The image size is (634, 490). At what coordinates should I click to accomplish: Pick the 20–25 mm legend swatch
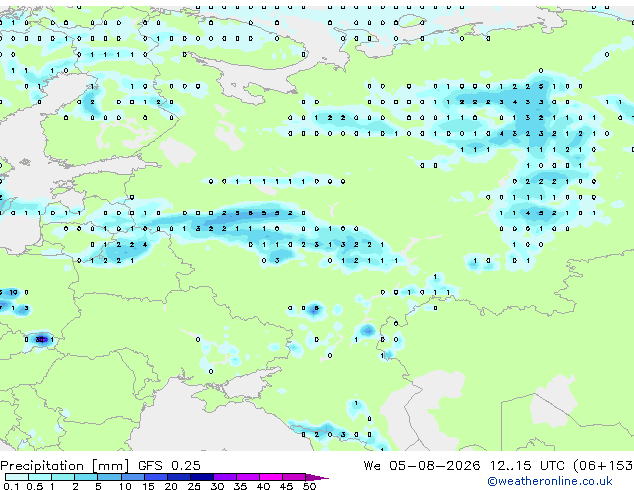pos(179,477)
